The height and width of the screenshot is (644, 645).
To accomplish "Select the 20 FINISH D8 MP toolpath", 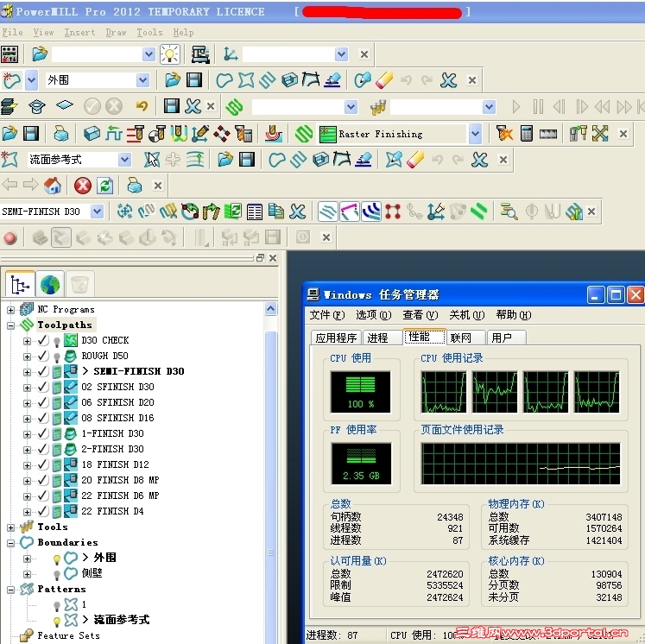I will click(x=120, y=480).
